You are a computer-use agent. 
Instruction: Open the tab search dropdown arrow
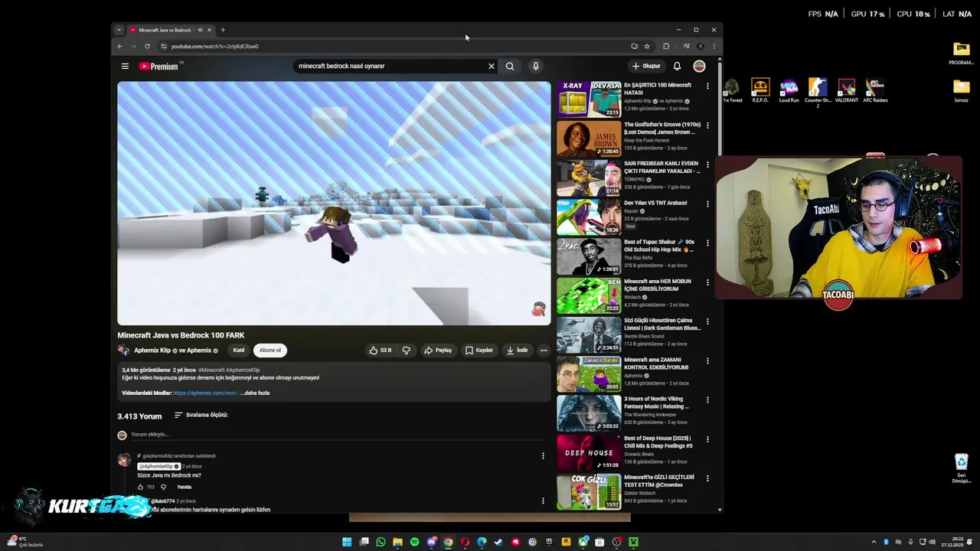pyautogui.click(x=119, y=30)
